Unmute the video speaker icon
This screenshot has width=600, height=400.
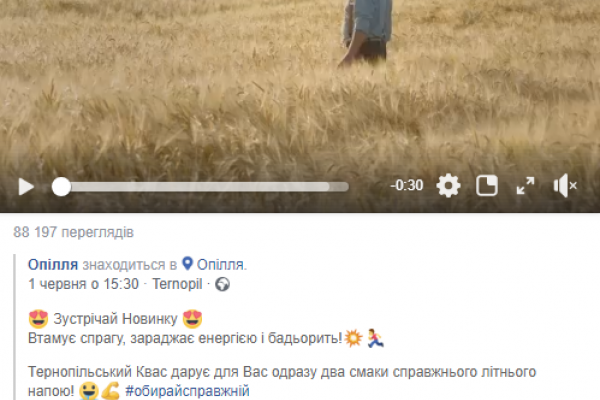point(565,186)
